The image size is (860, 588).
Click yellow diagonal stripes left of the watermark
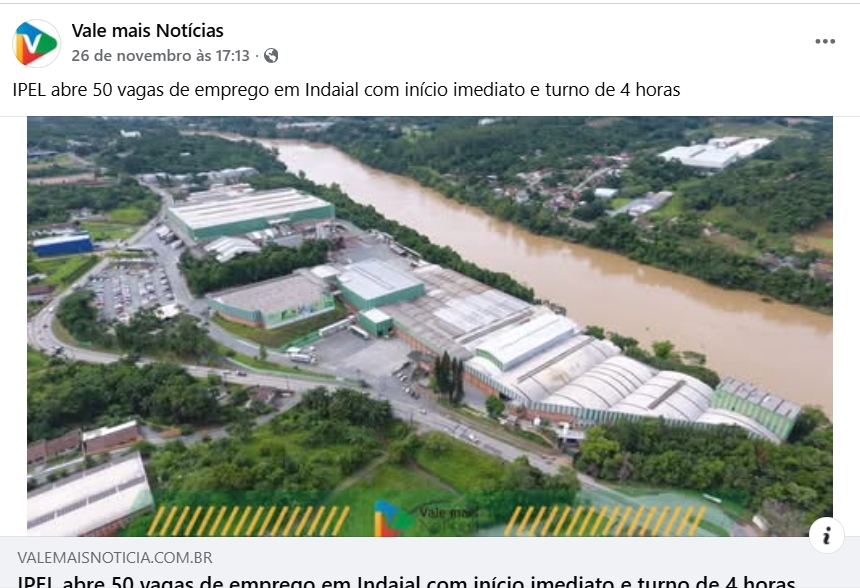pyautogui.click(x=248, y=521)
